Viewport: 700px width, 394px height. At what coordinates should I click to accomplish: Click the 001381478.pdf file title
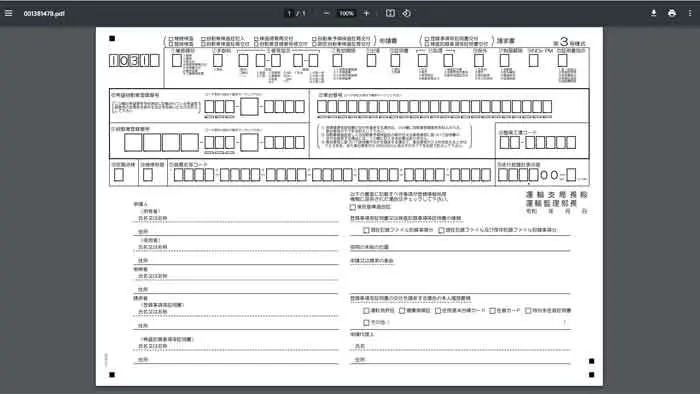(x=44, y=13)
